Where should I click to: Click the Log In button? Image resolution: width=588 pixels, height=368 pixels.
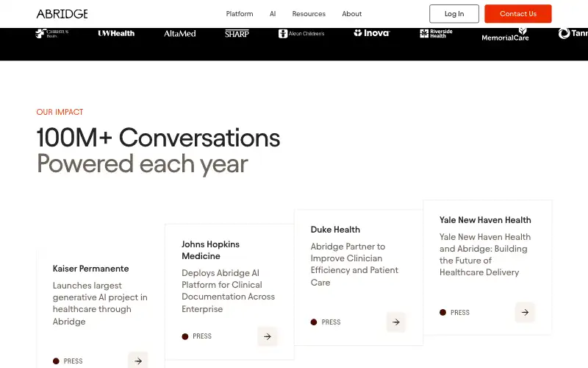click(454, 14)
